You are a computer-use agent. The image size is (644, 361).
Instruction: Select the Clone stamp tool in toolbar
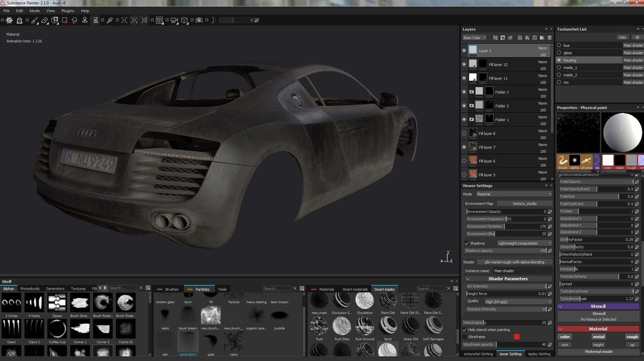tap(85, 20)
